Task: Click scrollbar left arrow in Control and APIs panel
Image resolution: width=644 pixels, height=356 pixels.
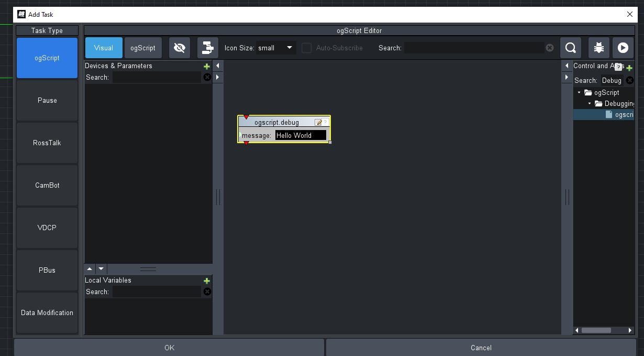Action: [577, 330]
